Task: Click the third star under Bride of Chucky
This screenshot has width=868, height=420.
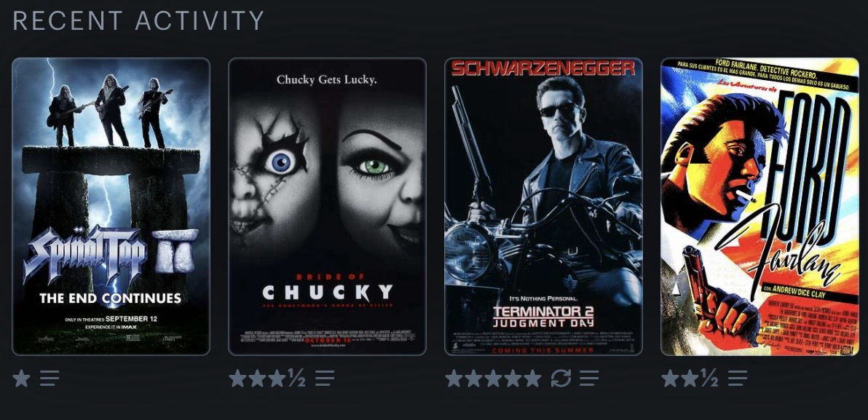Action: pyautogui.click(x=277, y=379)
